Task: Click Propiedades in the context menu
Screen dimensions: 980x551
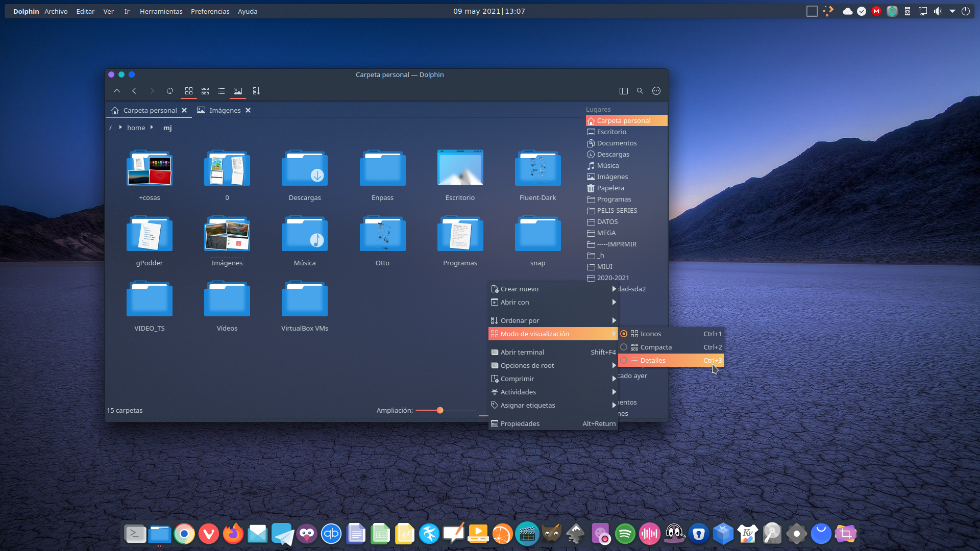Action: pyautogui.click(x=520, y=423)
